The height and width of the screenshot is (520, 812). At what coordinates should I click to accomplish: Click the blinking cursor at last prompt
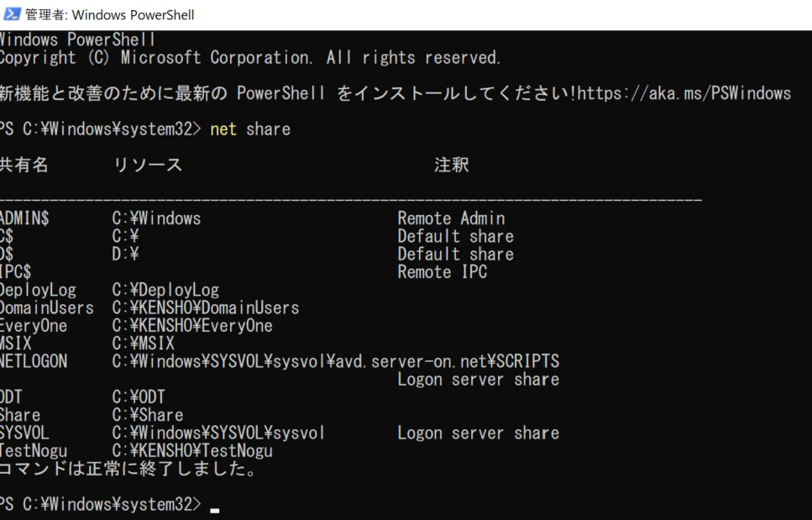(215, 511)
